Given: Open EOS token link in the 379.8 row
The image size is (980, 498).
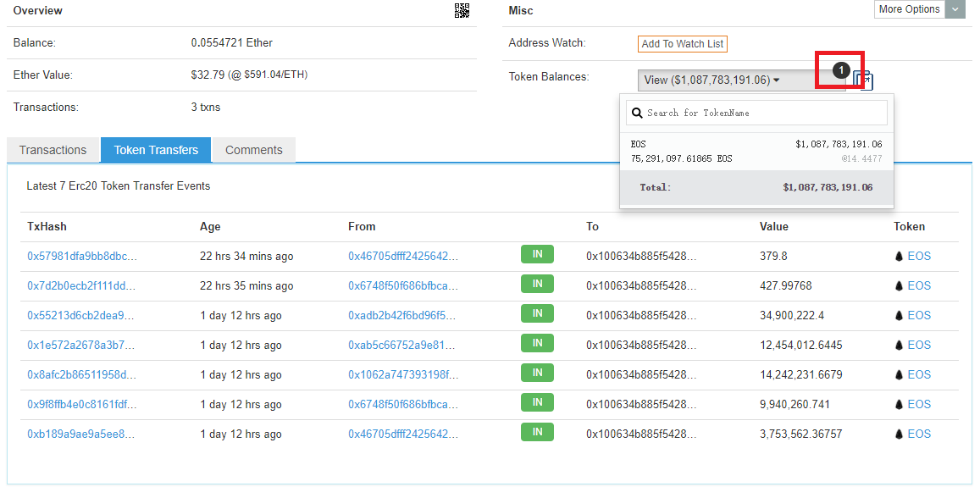Looking at the screenshot, I should click(919, 256).
